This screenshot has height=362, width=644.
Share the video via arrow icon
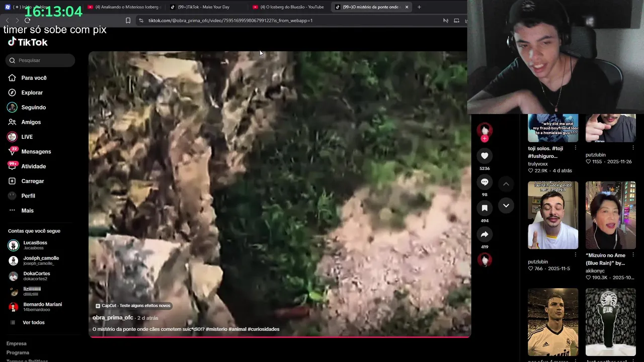[x=485, y=234]
